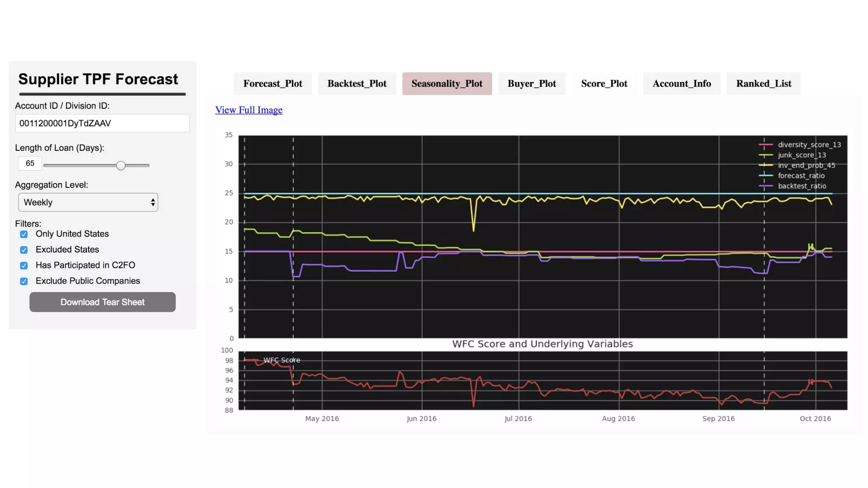Open the Buyer_Plot tab

[531, 83]
